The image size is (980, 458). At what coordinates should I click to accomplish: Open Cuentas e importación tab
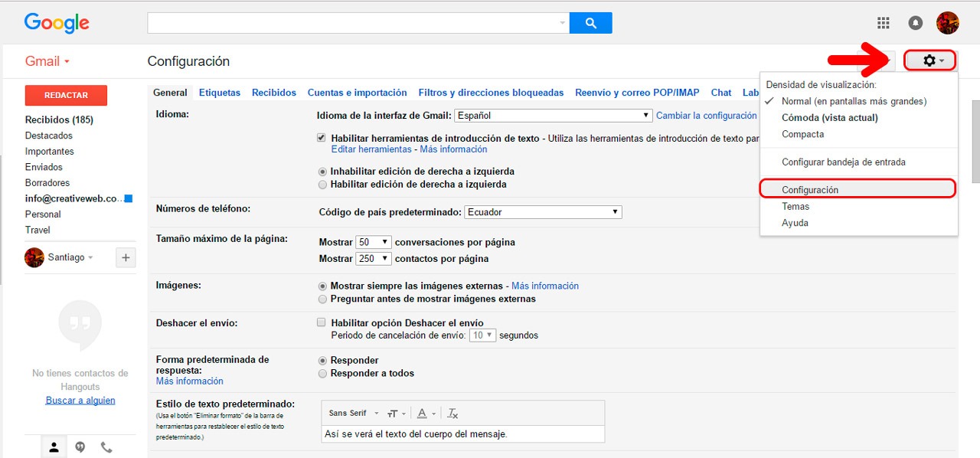click(358, 93)
